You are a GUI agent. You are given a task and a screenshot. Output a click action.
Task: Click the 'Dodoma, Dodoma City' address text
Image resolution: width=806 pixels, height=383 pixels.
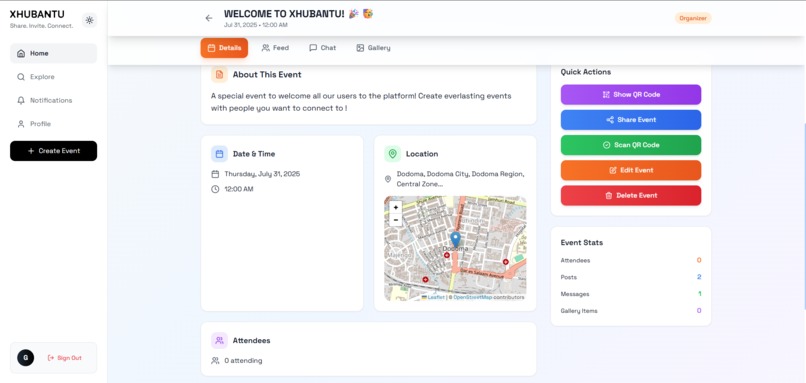[461, 179]
